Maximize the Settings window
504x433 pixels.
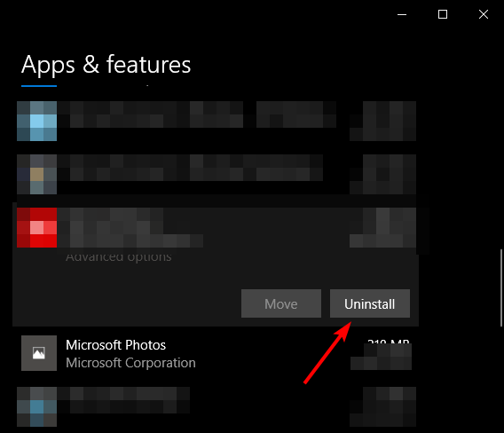point(443,14)
